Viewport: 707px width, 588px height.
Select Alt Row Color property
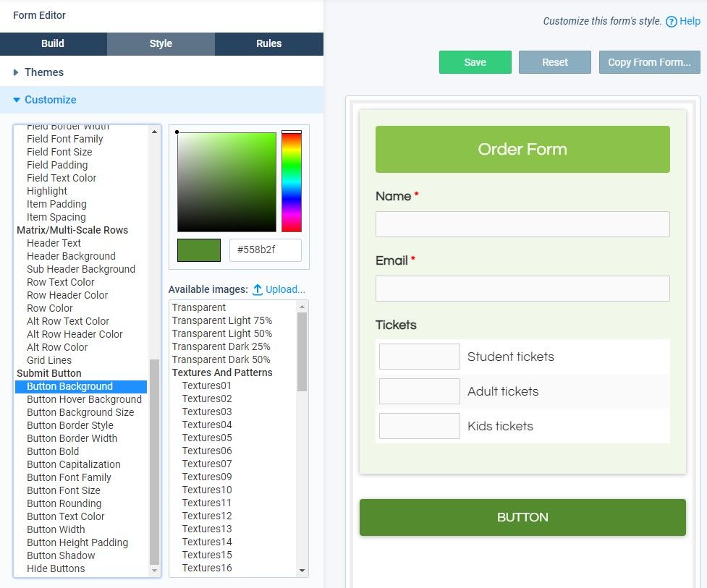pyautogui.click(x=57, y=347)
